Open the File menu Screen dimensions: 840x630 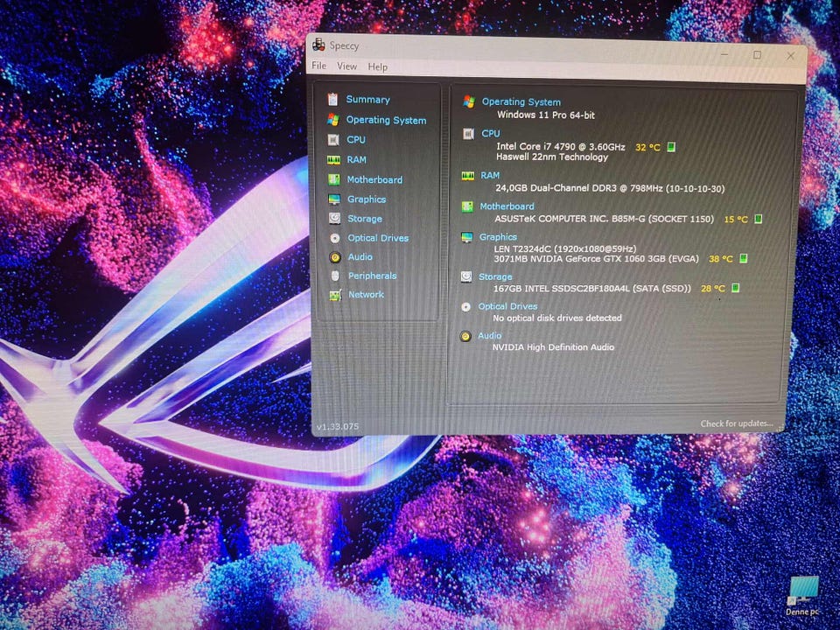(318, 66)
